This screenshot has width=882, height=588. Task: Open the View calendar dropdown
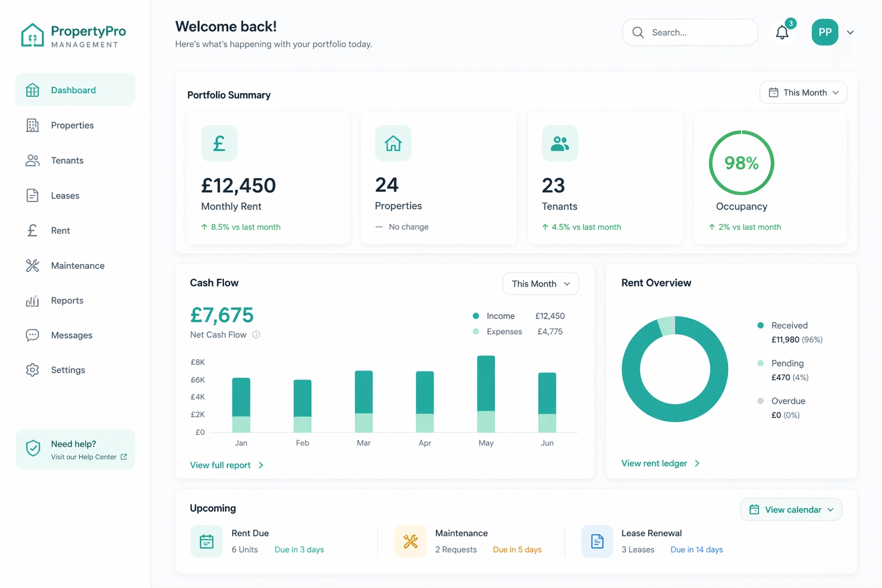coord(791,509)
